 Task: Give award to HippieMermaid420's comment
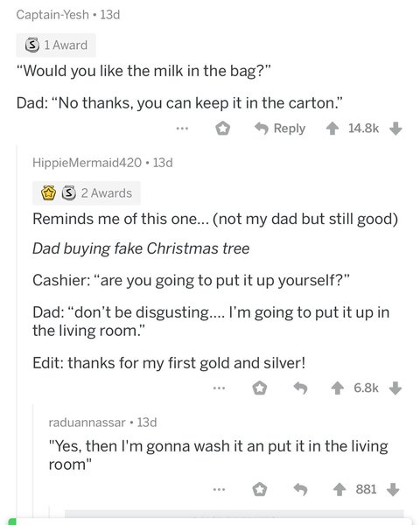point(260,388)
